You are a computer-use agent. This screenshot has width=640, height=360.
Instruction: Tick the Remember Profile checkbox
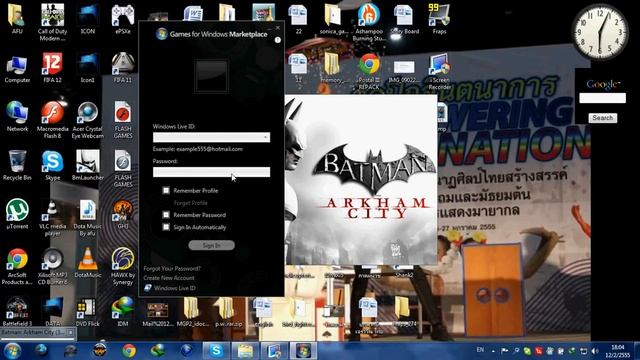pyautogui.click(x=166, y=190)
